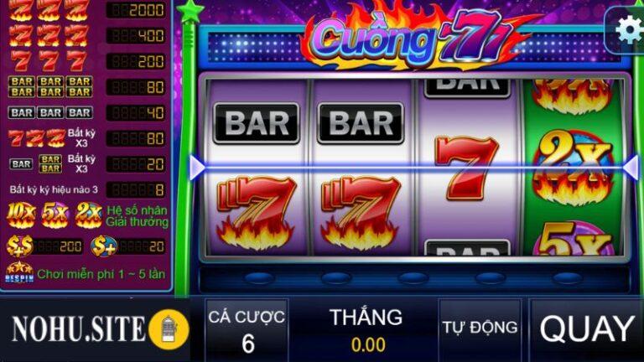Click the left payline arrow marker
Image resolution: width=644 pixels, height=362 pixels.
point(198,168)
